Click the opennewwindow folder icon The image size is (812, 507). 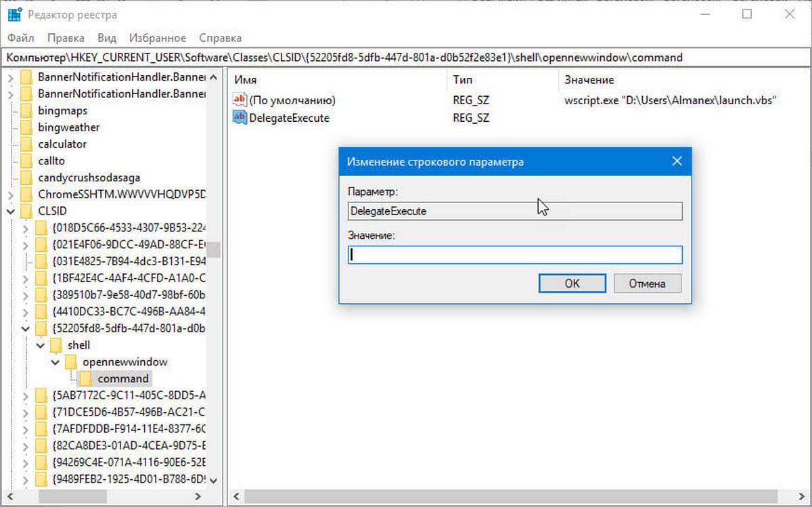tap(70, 361)
